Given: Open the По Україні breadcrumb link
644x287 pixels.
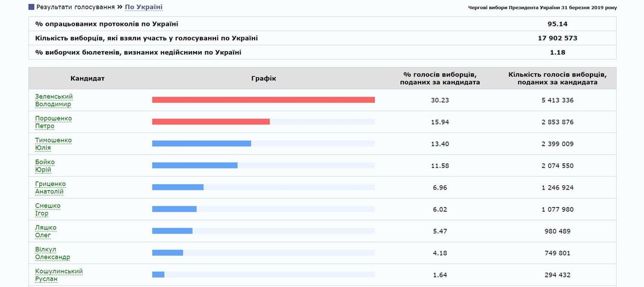Looking at the screenshot, I should click(x=143, y=7).
